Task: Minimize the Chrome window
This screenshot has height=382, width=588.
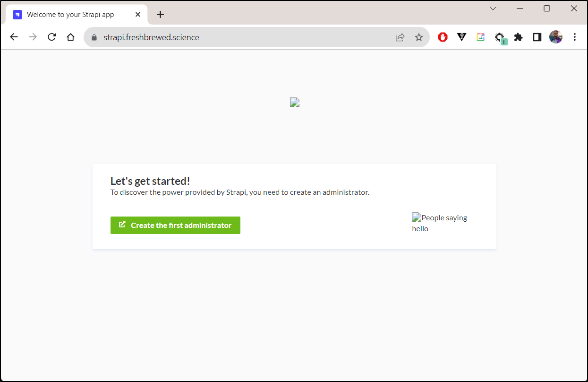Action: 520,9
